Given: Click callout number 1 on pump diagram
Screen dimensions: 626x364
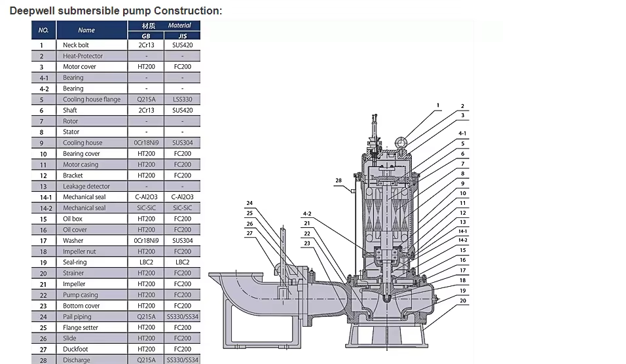Looking at the screenshot, I should pos(438,105).
